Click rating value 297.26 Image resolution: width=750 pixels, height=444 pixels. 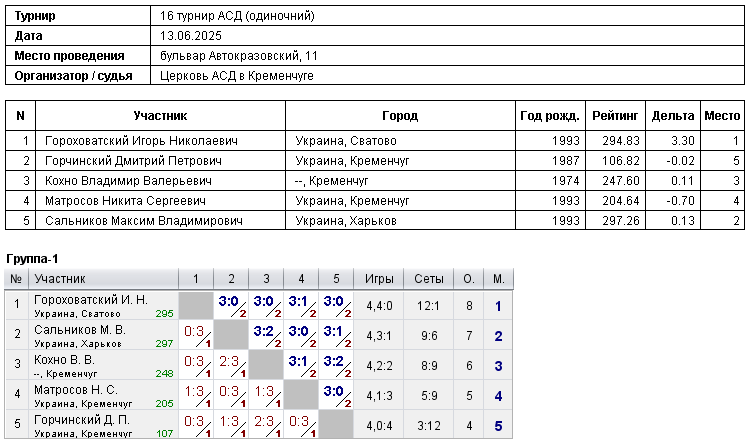coord(621,221)
